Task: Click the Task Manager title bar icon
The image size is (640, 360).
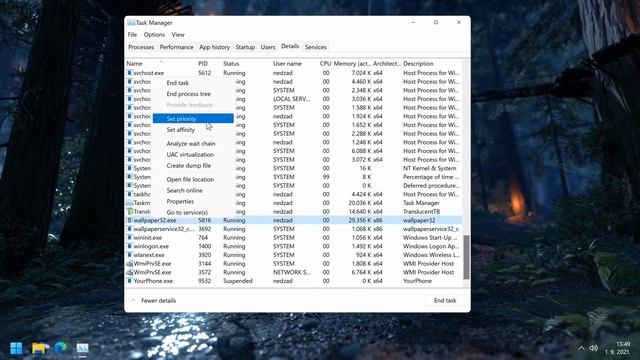Action: click(131, 22)
